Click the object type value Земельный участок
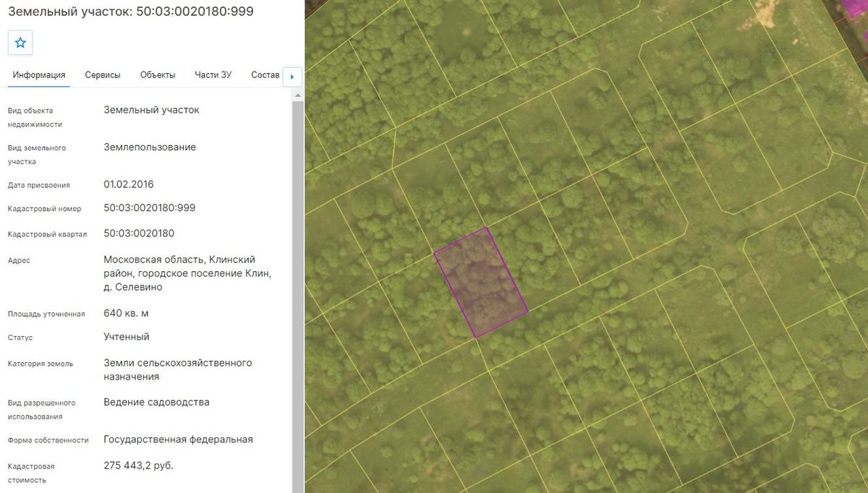This screenshot has height=493, width=868. (x=152, y=110)
